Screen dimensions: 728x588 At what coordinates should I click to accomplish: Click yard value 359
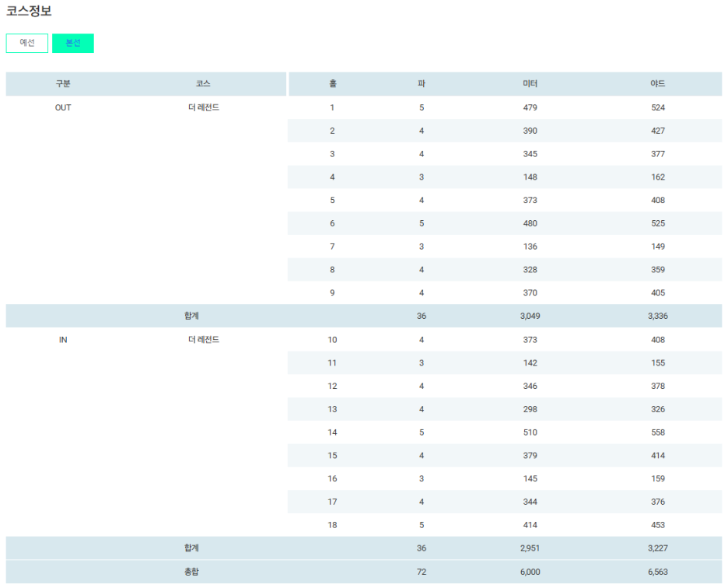coord(658,270)
